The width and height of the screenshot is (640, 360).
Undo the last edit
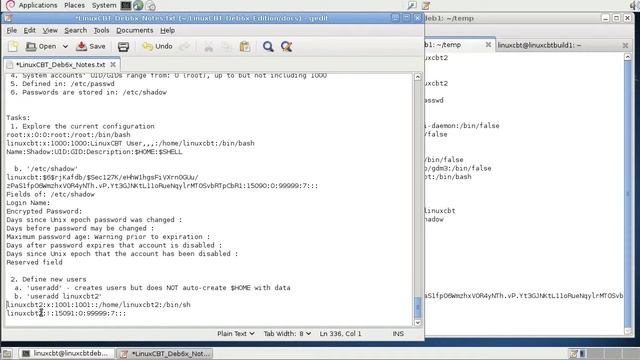[157, 47]
